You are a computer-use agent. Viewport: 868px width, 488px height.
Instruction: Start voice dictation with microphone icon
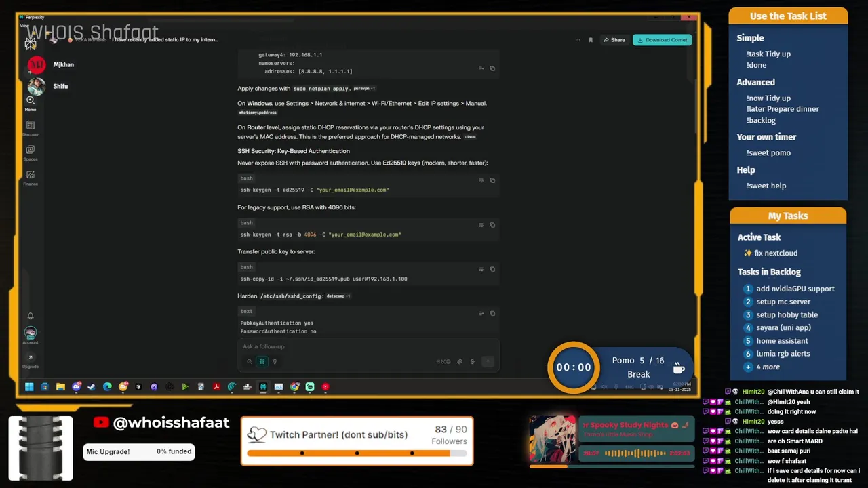(x=473, y=361)
